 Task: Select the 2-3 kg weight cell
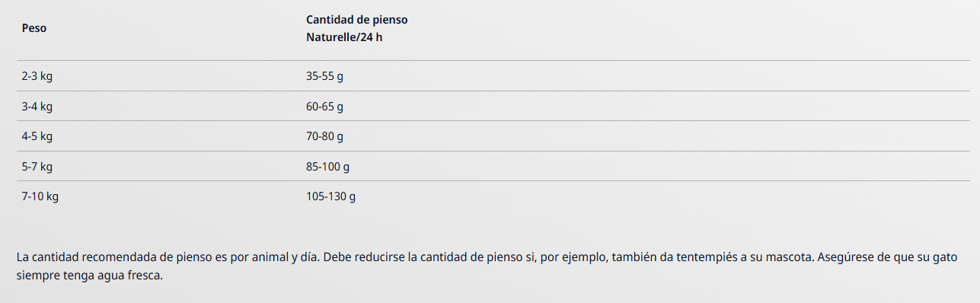[x=37, y=76]
